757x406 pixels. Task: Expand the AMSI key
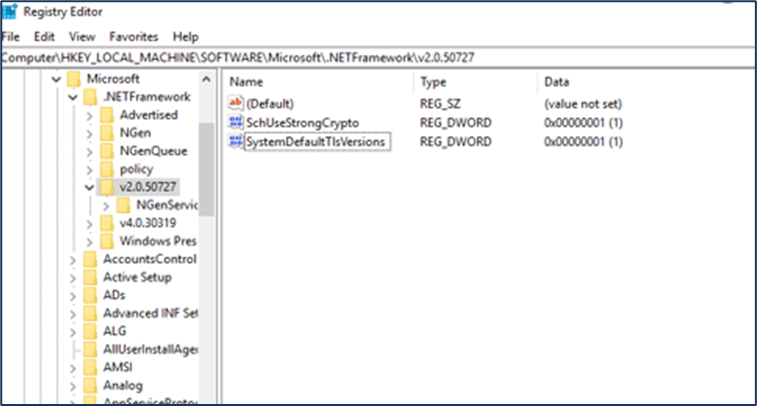tap(73, 368)
